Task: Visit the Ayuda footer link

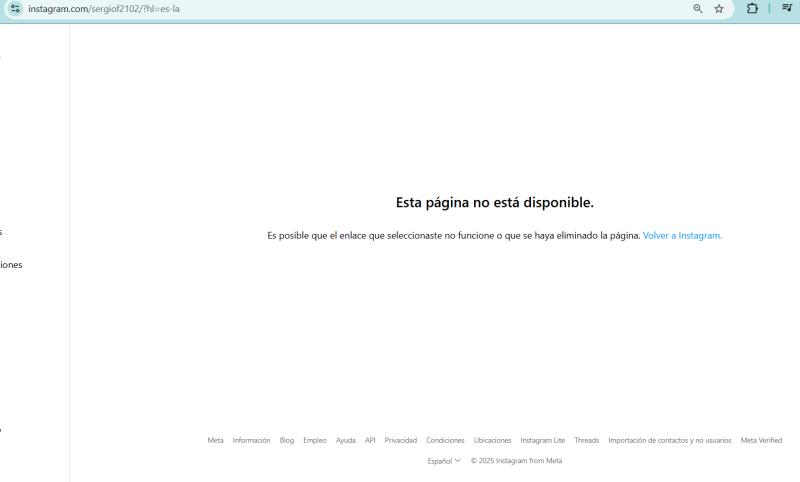Action: (345, 440)
